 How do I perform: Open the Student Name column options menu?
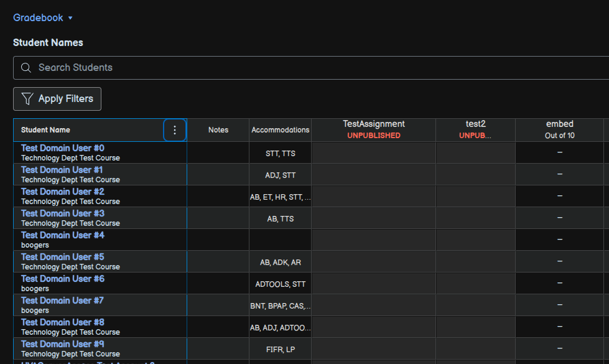[175, 130]
